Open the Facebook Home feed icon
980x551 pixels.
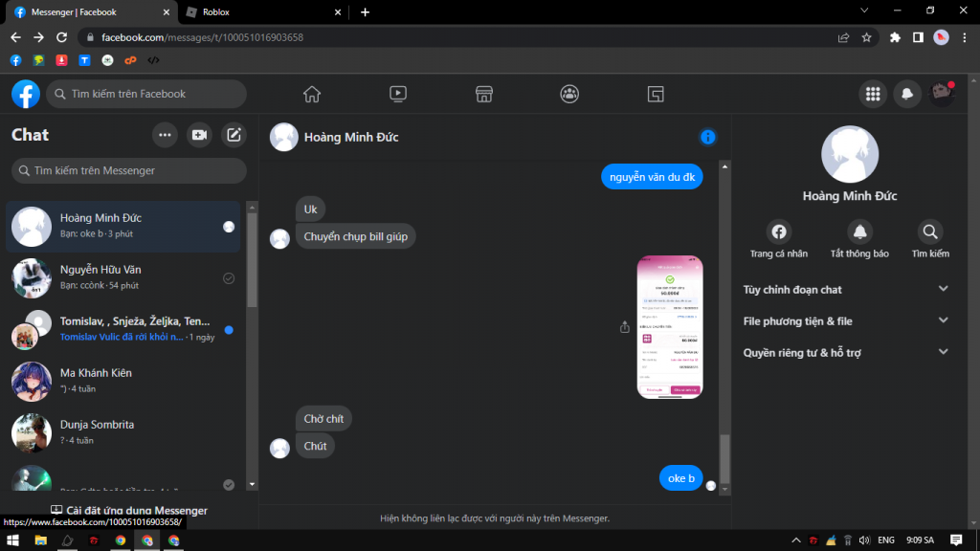click(311, 94)
